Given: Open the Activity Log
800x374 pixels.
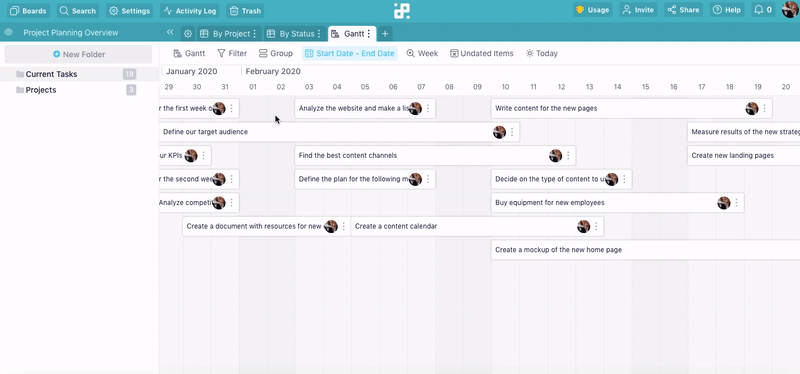Looking at the screenshot, I should [x=190, y=10].
